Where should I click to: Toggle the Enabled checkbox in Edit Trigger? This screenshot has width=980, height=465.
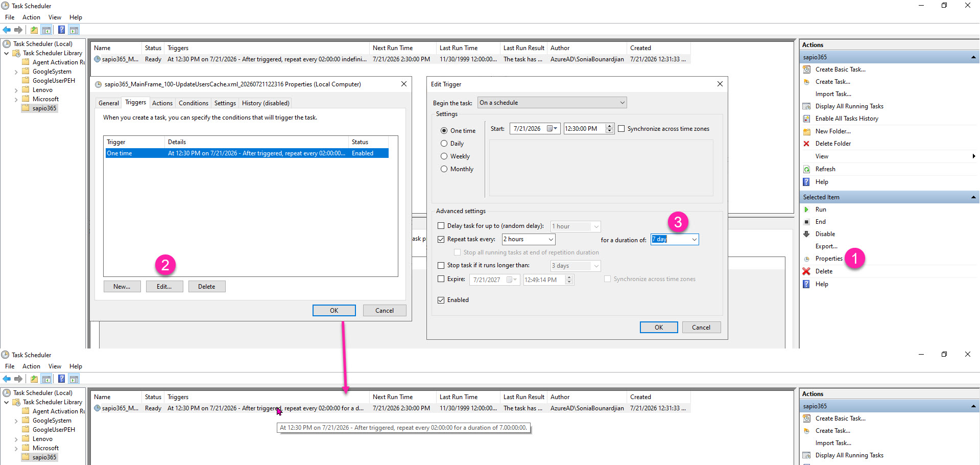[441, 300]
